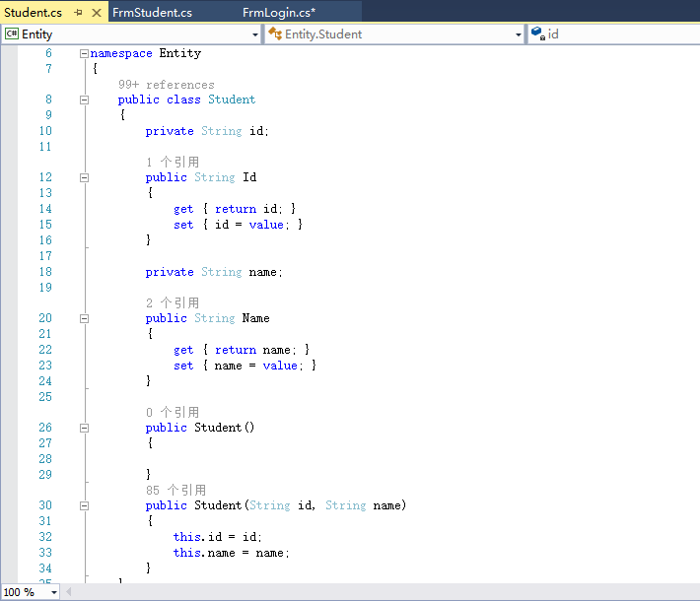Click 'private String name;' on line 18
The image size is (700, 601).
tap(214, 272)
